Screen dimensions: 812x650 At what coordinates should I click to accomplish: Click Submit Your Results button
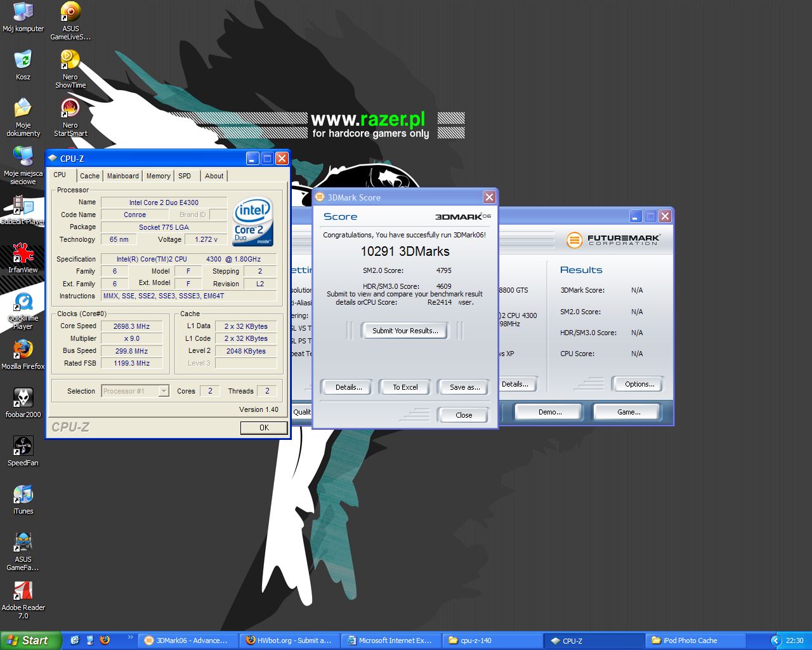[x=405, y=331]
